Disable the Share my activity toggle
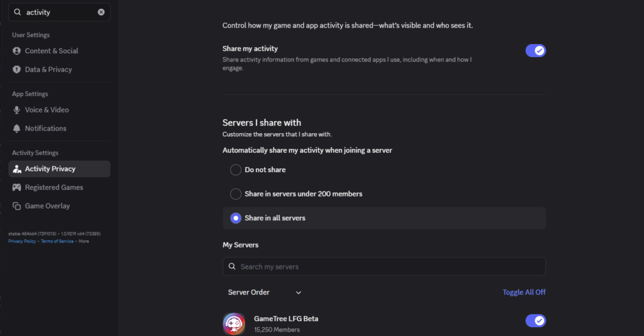The width and height of the screenshot is (644, 336). click(x=535, y=51)
